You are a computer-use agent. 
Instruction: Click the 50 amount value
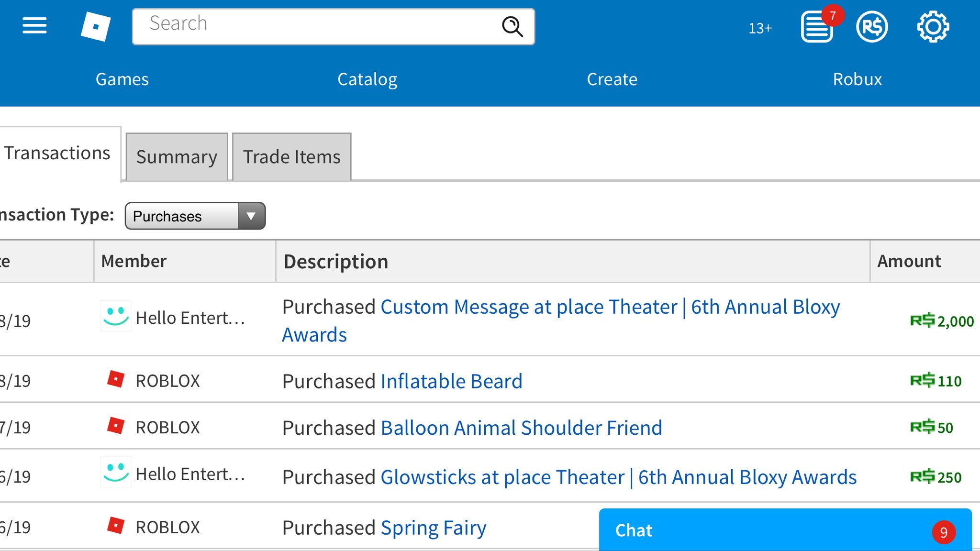[945, 428]
